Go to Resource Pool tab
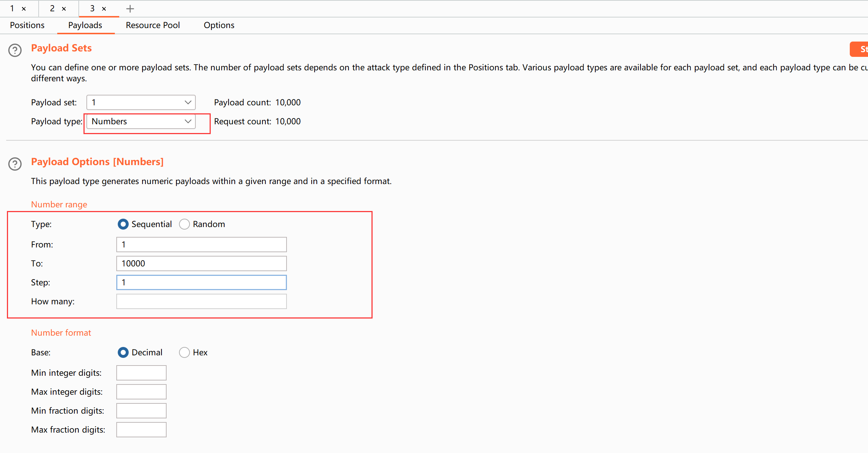868x453 pixels. coord(153,25)
